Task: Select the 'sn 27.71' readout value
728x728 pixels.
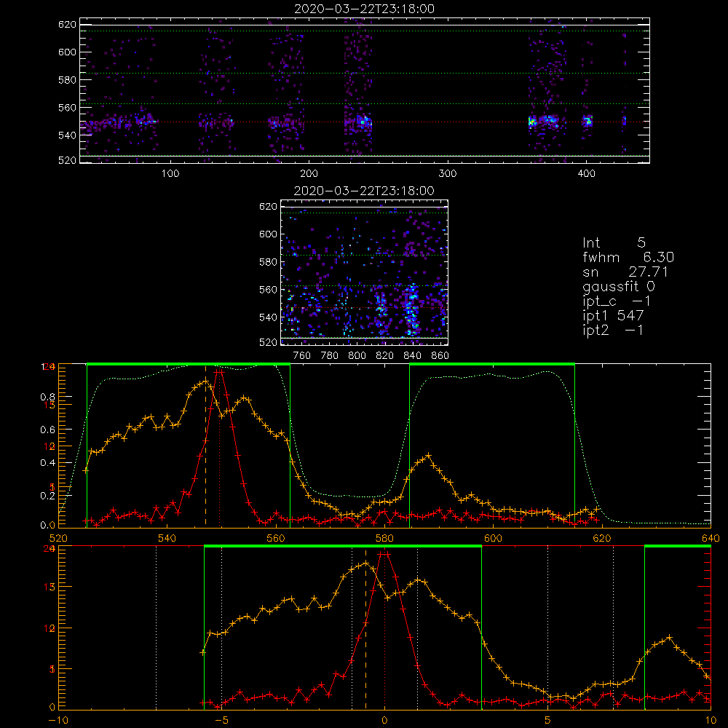Action: pos(625,272)
